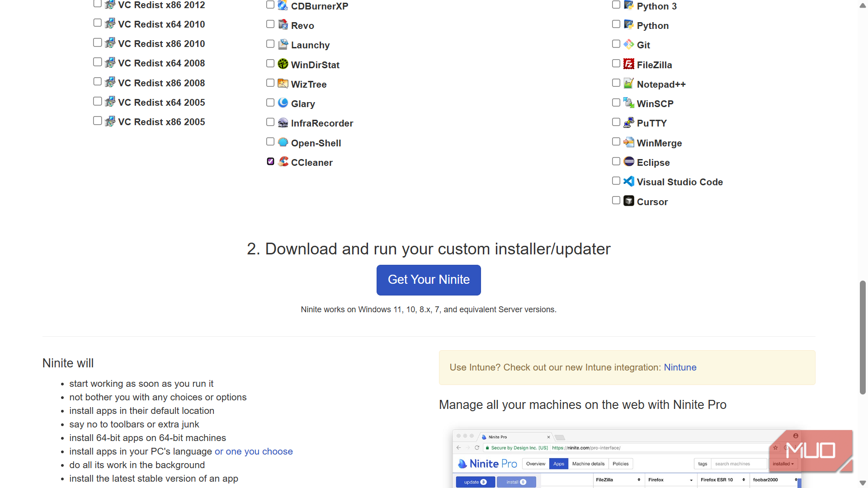Click the CDBurnerXP label text
Image resolution: width=868 pixels, height=488 pixels.
point(320,6)
